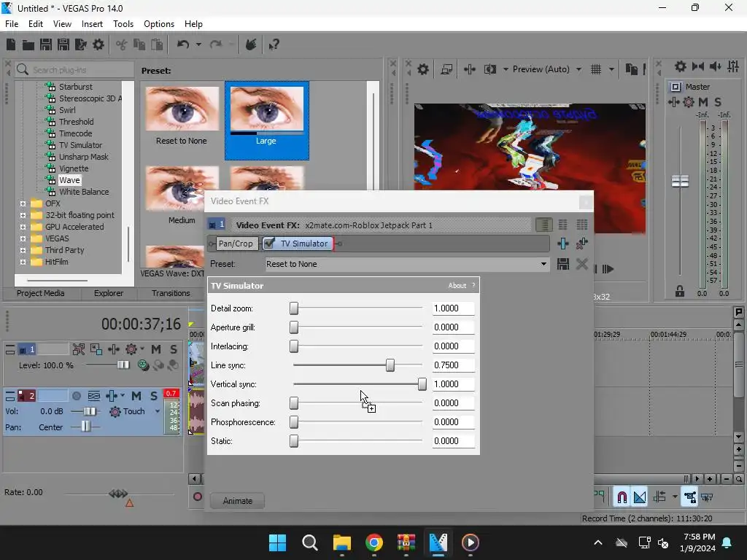This screenshot has height=560, width=747.
Task: Select the TV Simulator plug-in in list
Action: 80,145
